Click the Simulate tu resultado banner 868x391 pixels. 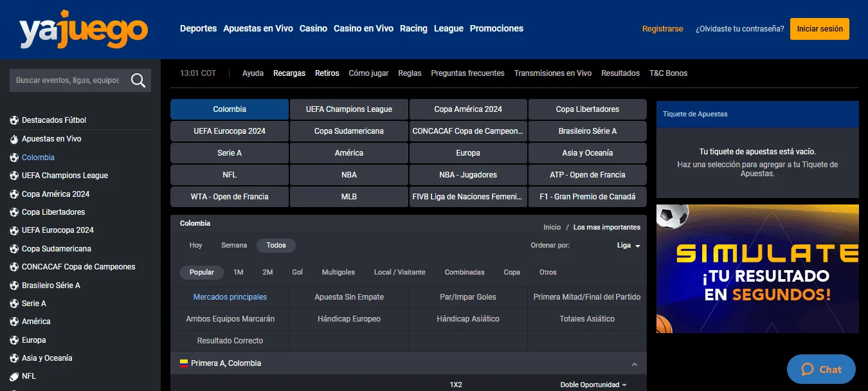[757, 269]
